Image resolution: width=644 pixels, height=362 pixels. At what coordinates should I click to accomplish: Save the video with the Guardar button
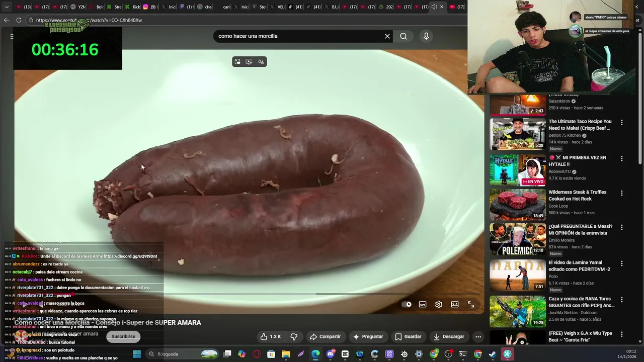coord(408,337)
